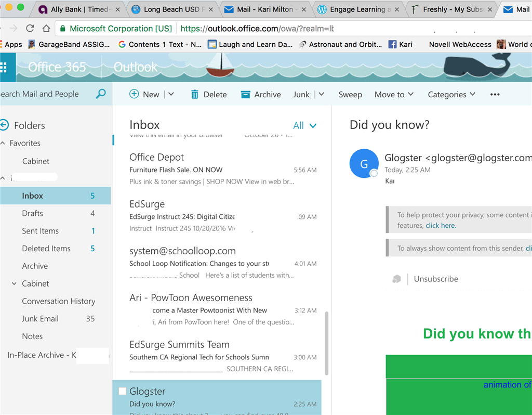Open the Junk dropdown arrow

[321, 94]
